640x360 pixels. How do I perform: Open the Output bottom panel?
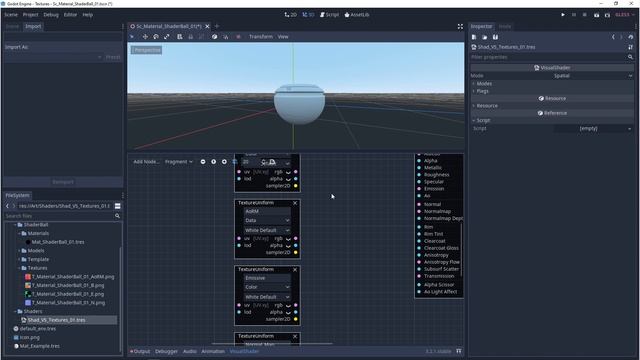point(140,351)
